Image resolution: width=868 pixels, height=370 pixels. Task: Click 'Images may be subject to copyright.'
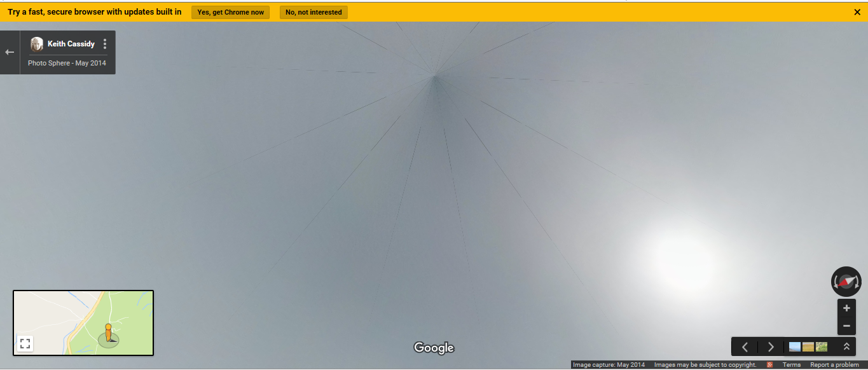pyautogui.click(x=705, y=365)
